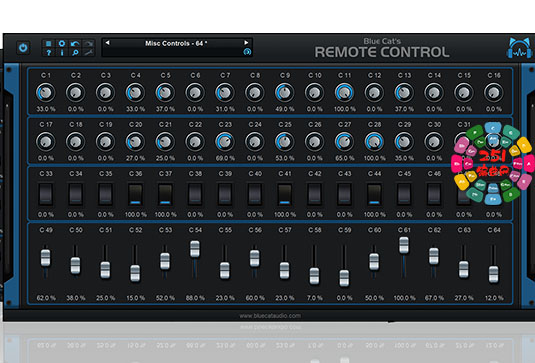Click the Blue Cat logo icon
The image size is (535, 363).
coord(519,48)
